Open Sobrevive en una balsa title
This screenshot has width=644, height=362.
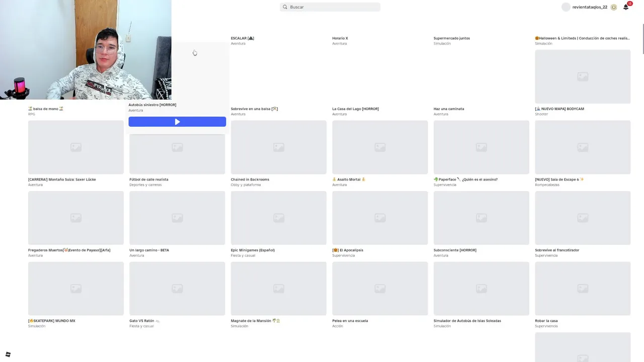[255, 109]
